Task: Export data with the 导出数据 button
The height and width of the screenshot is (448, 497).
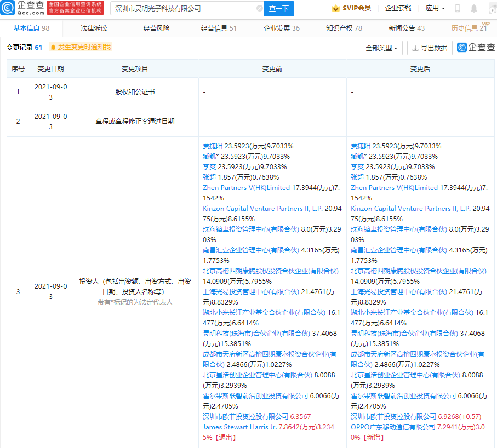Action: (x=430, y=48)
